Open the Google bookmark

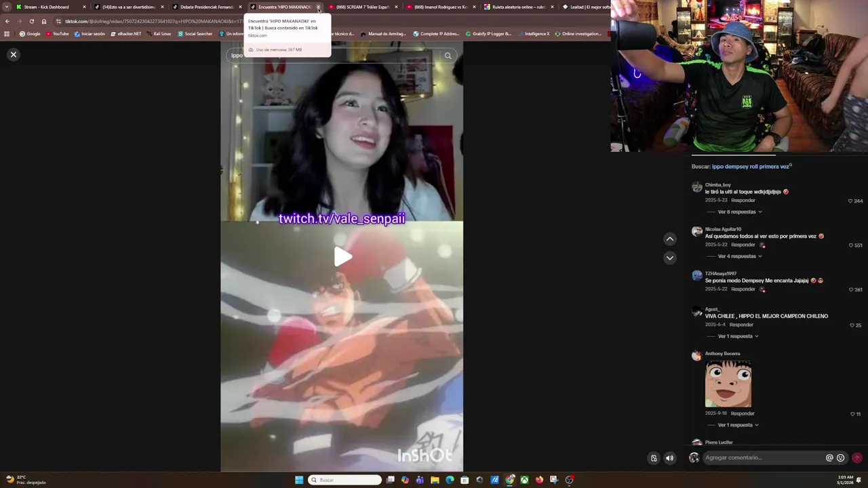(x=30, y=34)
